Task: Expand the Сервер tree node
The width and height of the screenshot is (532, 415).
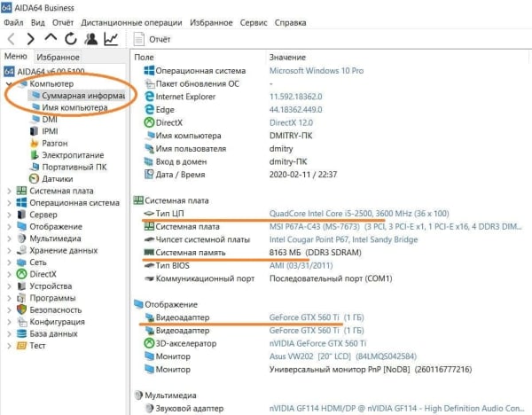Action: [x=9, y=215]
